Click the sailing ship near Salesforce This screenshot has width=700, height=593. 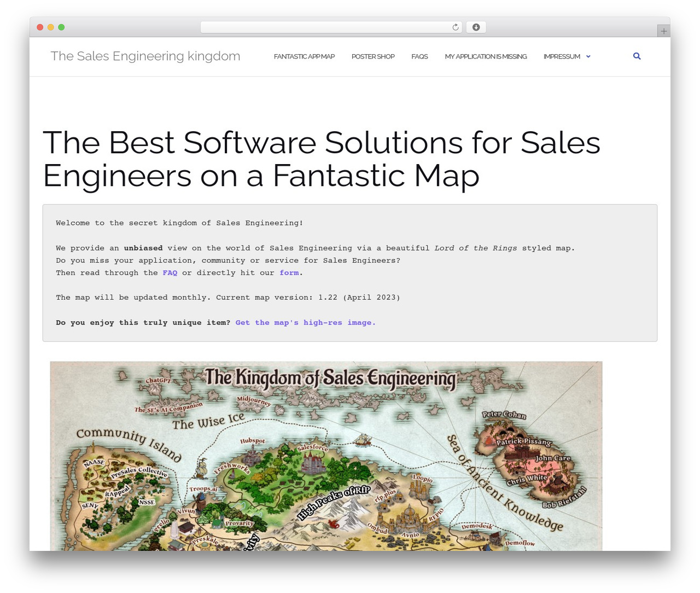(362, 439)
